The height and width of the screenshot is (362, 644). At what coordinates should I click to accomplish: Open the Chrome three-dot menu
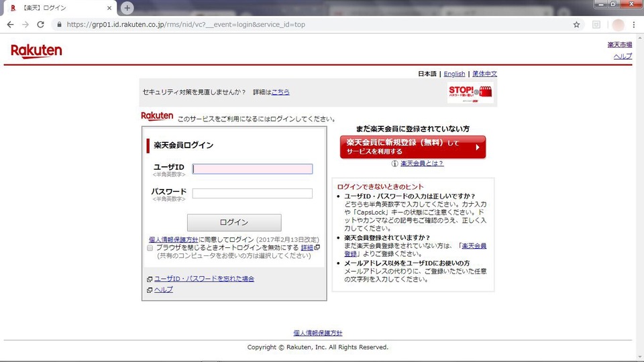pos(634,25)
